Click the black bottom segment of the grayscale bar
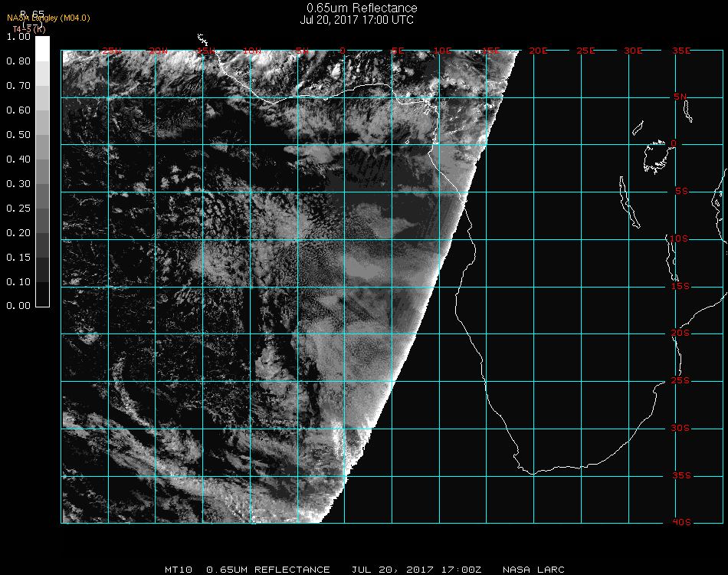The width and height of the screenshot is (728, 575). pyautogui.click(x=42, y=294)
